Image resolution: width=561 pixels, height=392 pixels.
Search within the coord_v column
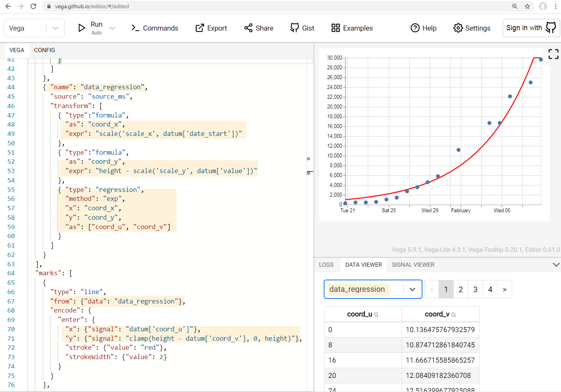point(453,314)
